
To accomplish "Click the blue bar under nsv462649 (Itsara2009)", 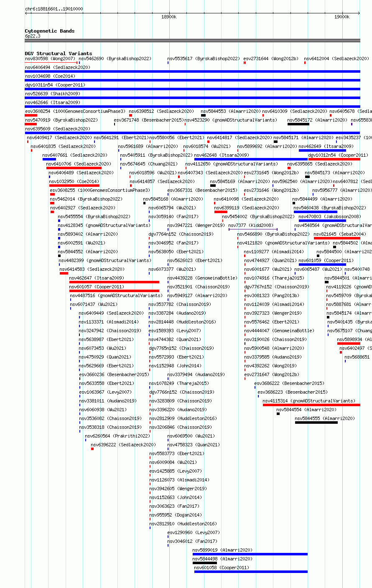I will point(322,150).
